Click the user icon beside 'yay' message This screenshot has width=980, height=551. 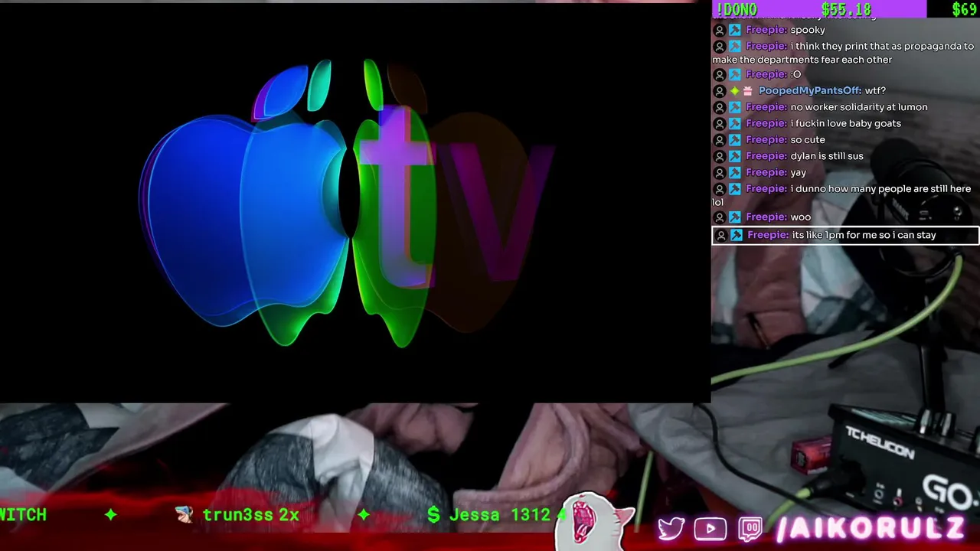point(719,172)
